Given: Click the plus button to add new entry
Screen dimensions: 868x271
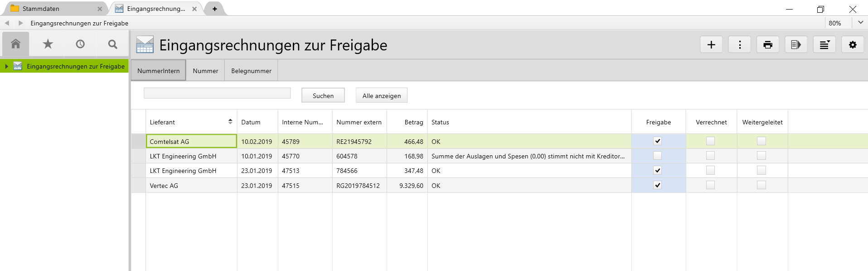Looking at the screenshot, I should (x=711, y=44).
